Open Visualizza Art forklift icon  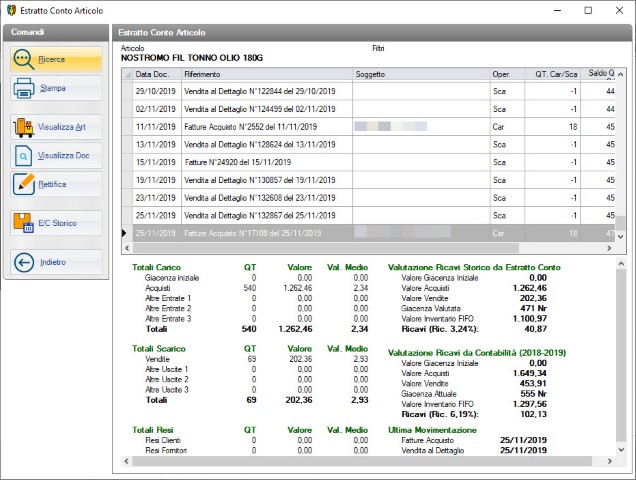[x=25, y=127]
